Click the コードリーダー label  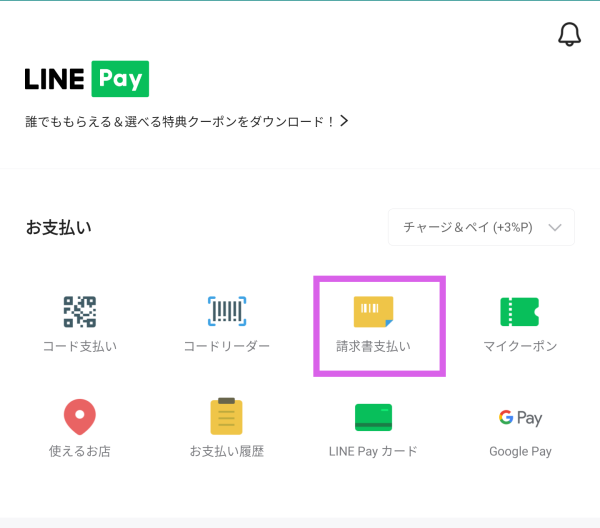coord(227,347)
